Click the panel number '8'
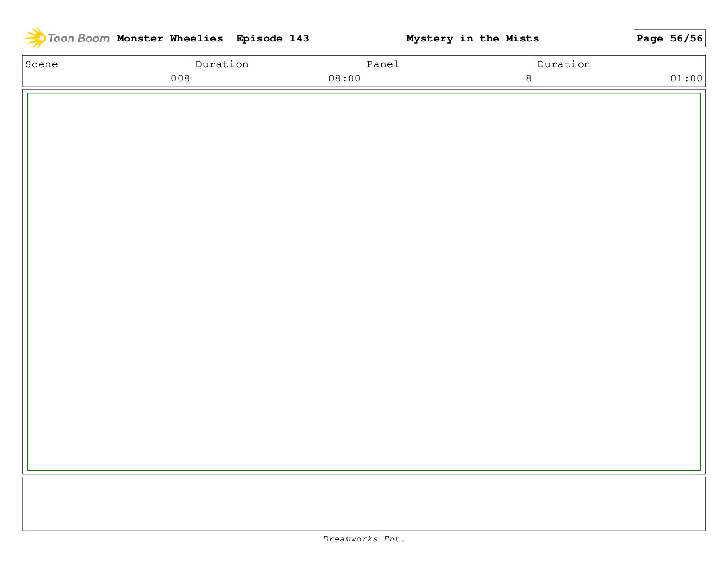The width and height of the screenshot is (728, 564). coord(529,79)
